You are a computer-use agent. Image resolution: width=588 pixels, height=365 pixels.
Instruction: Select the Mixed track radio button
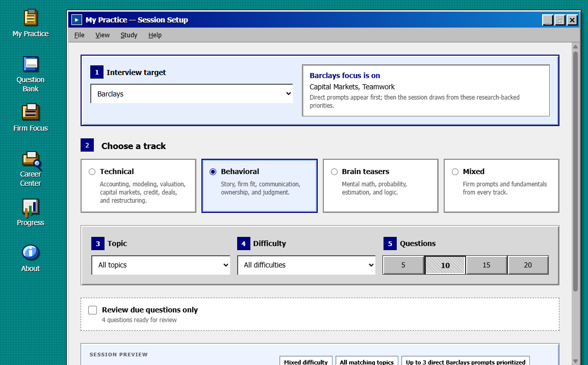point(455,172)
